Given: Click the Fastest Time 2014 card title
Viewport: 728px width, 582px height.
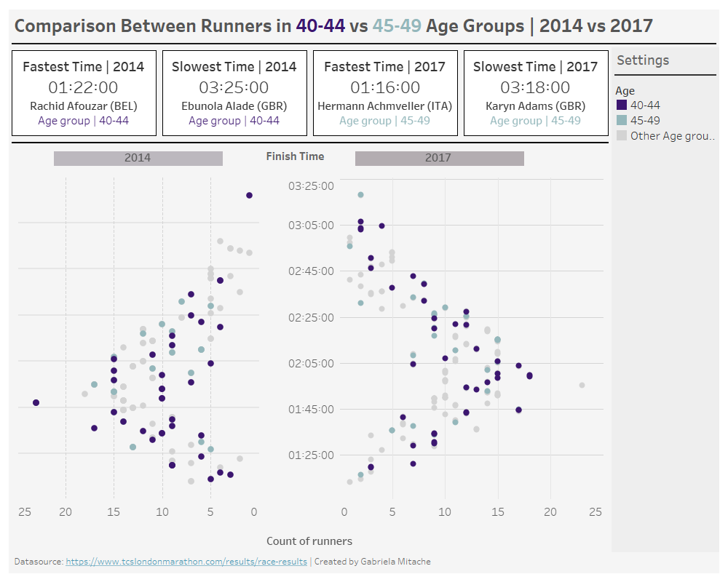Looking at the screenshot, I should pyautogui.click(x=84, y=67).
